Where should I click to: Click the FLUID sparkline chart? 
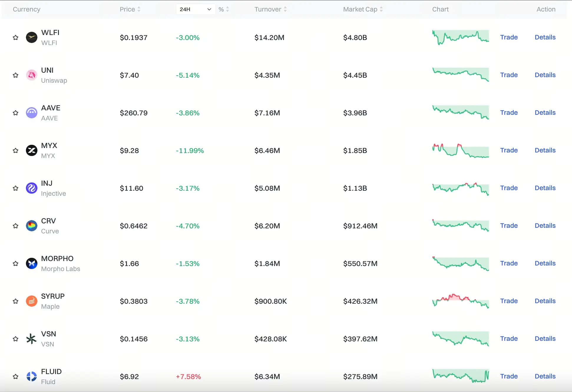pyautogui.click(x=461, y=376)
